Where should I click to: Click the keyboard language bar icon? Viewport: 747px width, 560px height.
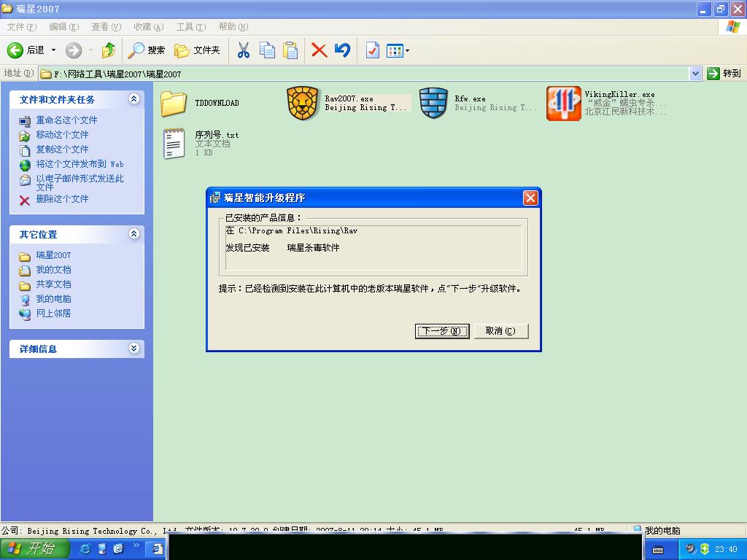(x=658, y=550)
